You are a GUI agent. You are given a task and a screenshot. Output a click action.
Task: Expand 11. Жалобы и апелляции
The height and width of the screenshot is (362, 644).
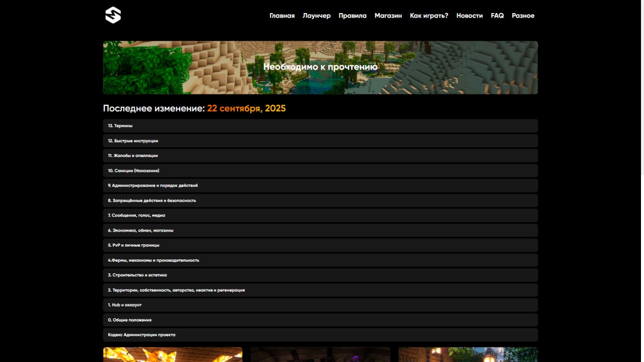click(x=320, y=156)
